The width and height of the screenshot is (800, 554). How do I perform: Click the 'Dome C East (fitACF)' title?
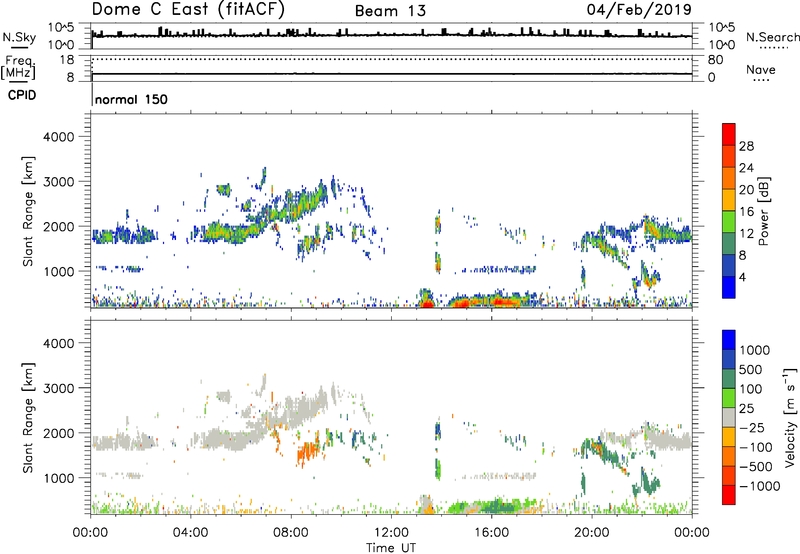tap(188, 10)
